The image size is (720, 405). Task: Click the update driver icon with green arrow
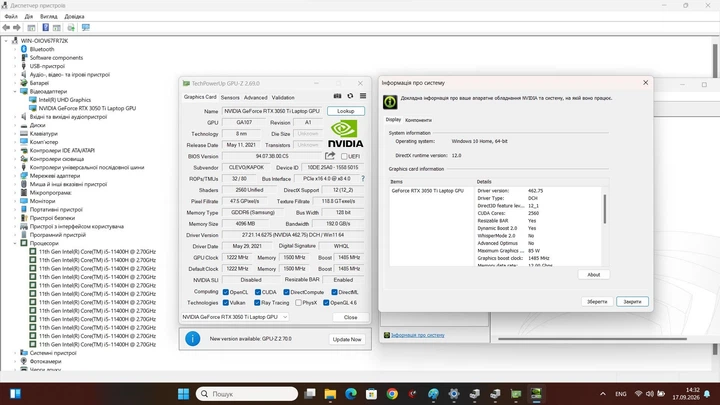71,28
